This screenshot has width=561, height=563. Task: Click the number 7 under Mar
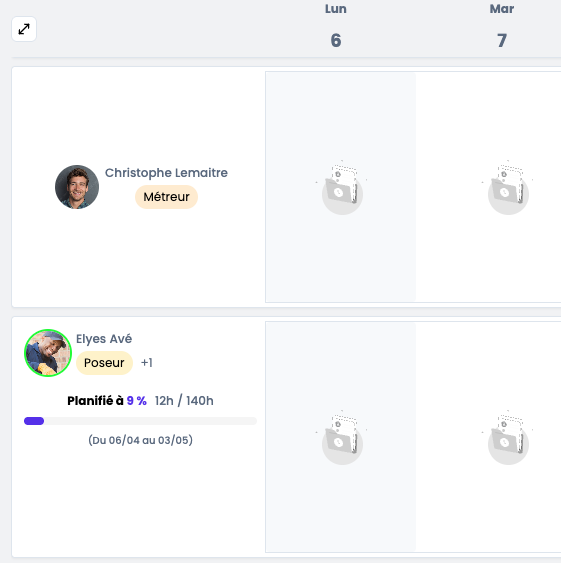click(x=502, y=40)
